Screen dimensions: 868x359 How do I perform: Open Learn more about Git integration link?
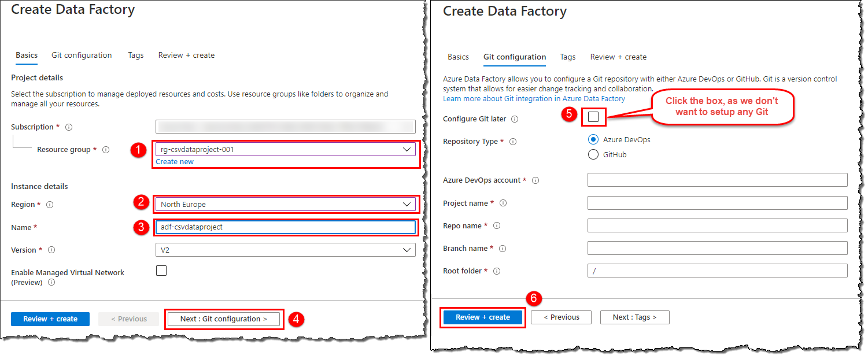point(534,99)
